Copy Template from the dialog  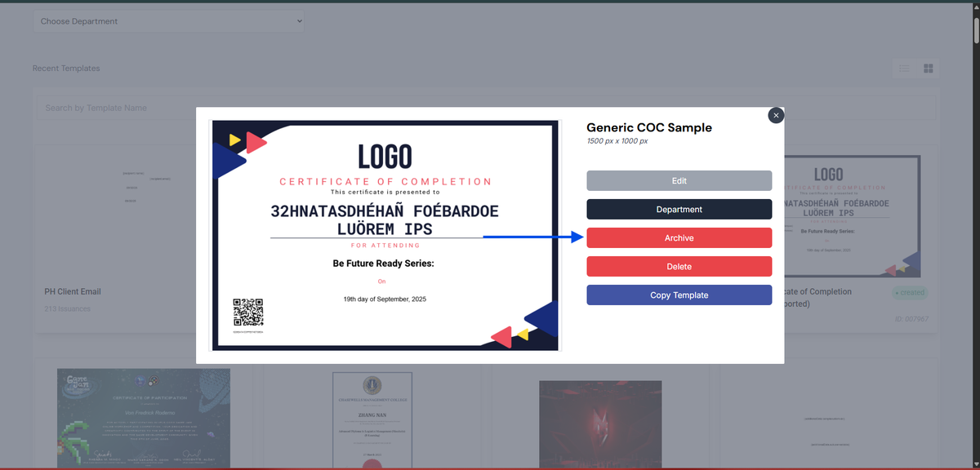(x=679, y=295)
